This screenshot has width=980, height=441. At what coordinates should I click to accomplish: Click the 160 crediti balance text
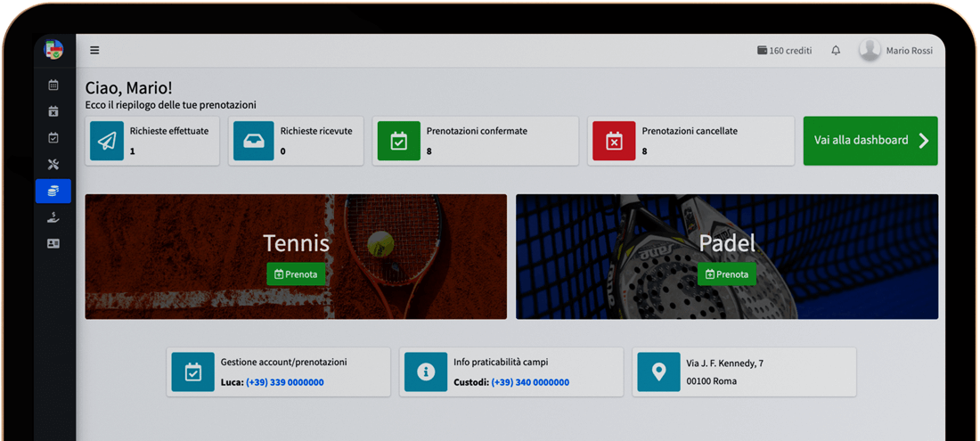click(x=790, y=51)
